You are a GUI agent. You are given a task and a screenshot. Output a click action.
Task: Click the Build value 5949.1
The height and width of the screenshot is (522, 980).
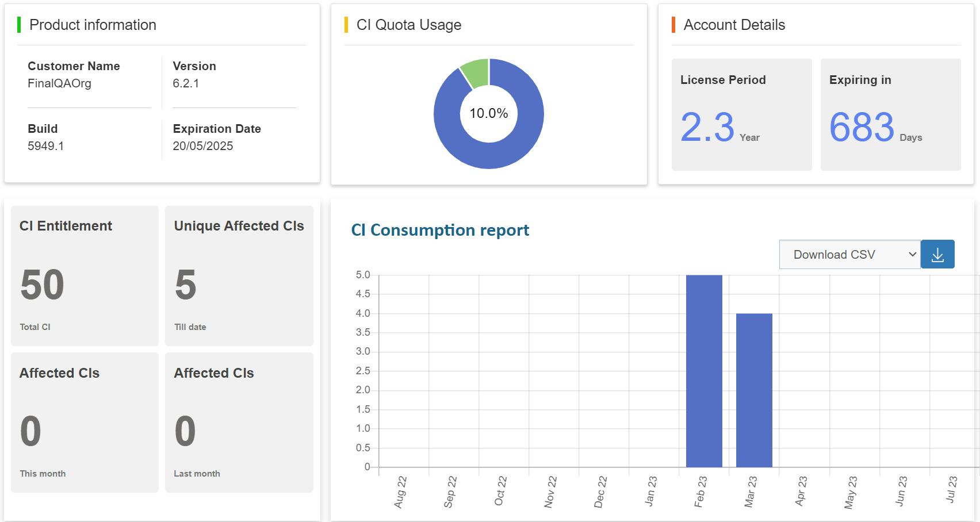45,146
